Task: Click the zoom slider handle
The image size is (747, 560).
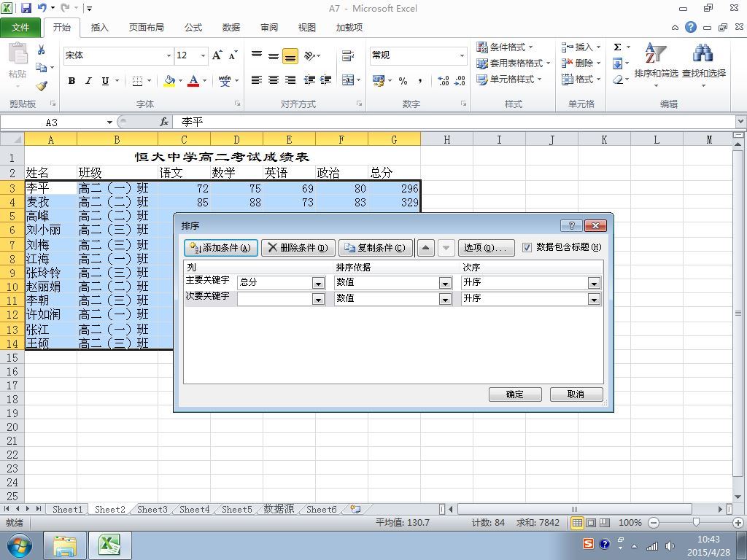Action: [x=695, y=522]
